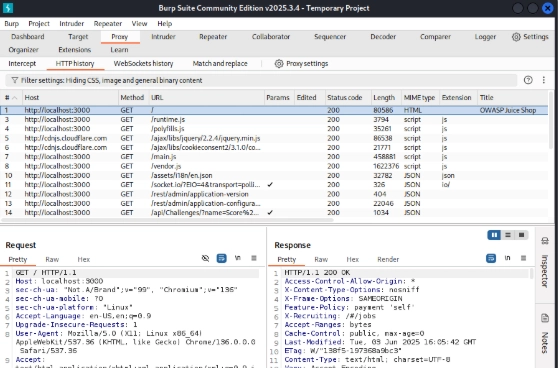
Task: Select the /runtime.js request row
Action: pyautogui.click(x=274, y=120)
